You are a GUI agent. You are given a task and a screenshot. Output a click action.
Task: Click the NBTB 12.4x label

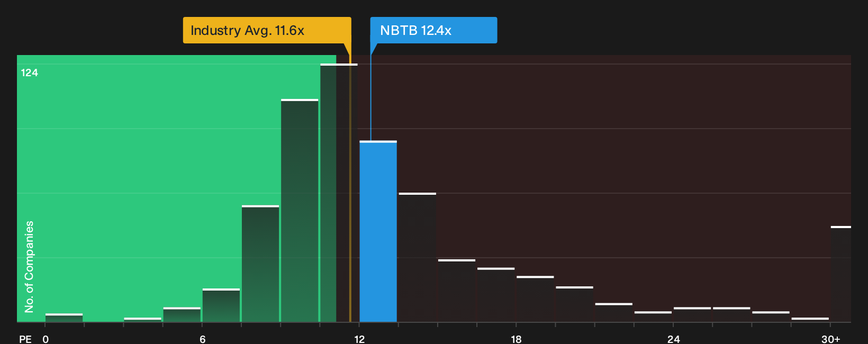coord(433,30)
